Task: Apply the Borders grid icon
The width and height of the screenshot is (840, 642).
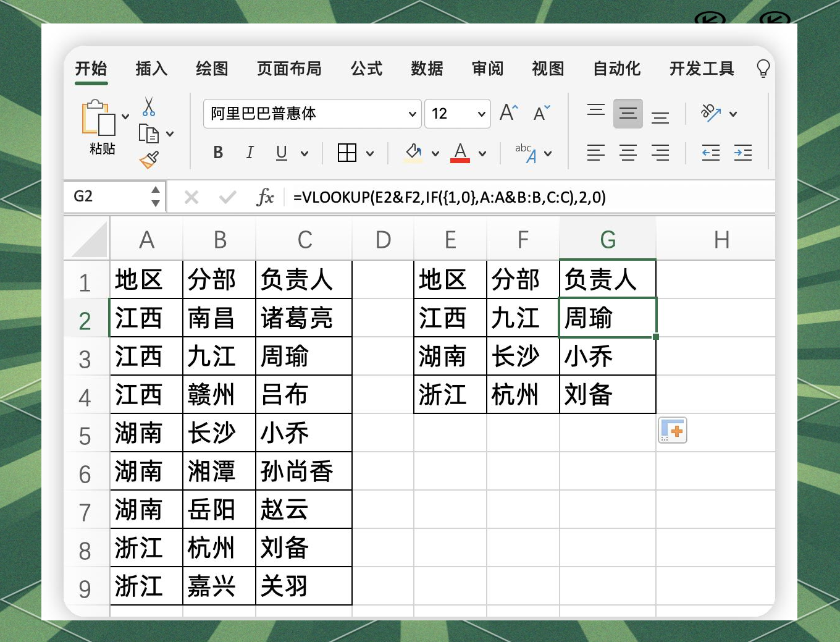Action: (x=347, y=153)
